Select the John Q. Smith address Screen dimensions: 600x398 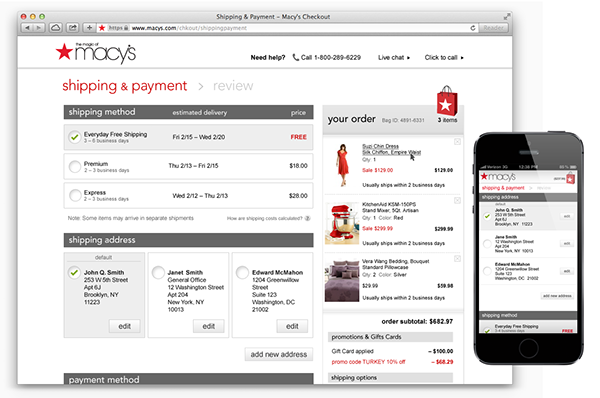pyautogui.click(x=74, y=272)
